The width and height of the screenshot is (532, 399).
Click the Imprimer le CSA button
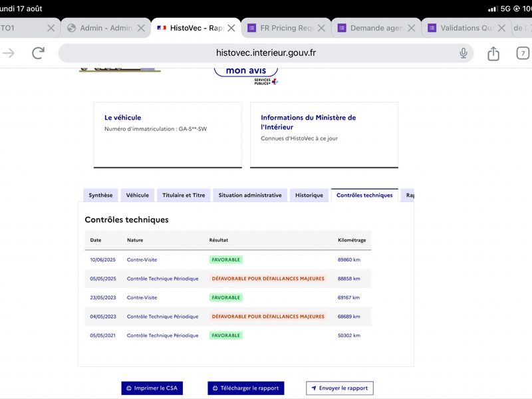(152, 388)
